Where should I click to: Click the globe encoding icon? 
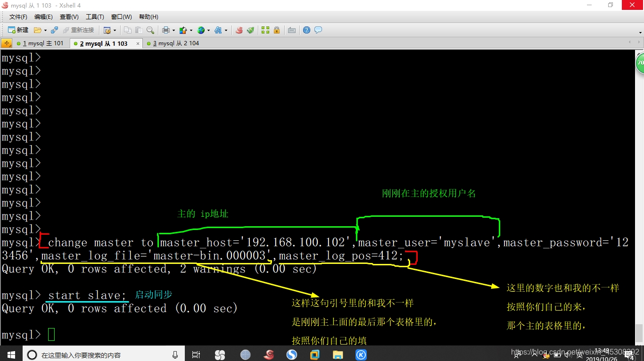201,30
